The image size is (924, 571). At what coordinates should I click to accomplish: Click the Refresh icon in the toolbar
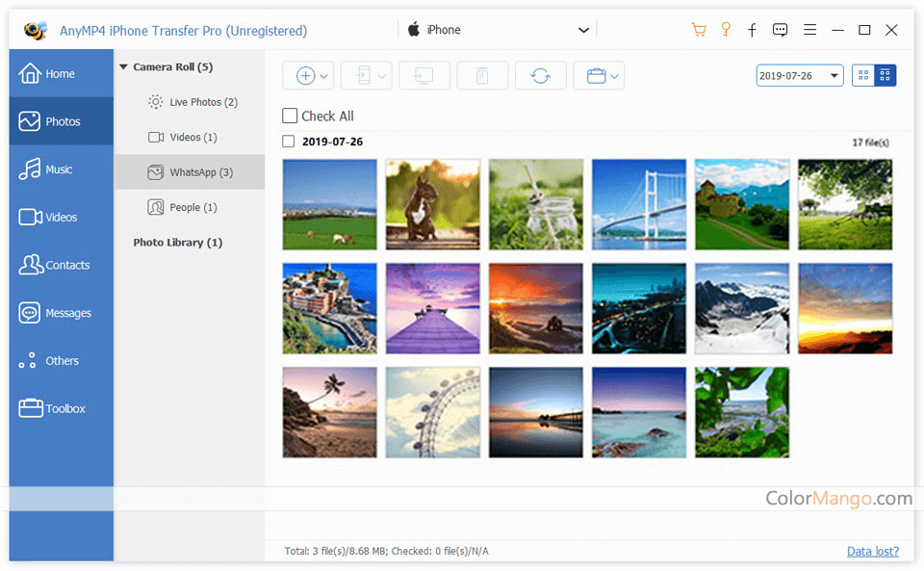[x=540, y=76]
